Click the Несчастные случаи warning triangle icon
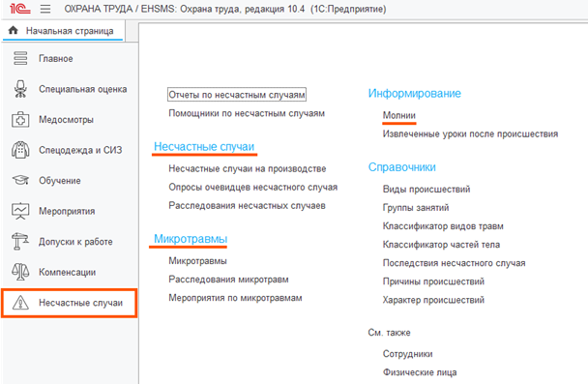The height and width of the screenshot is (384, 588). 20,302
